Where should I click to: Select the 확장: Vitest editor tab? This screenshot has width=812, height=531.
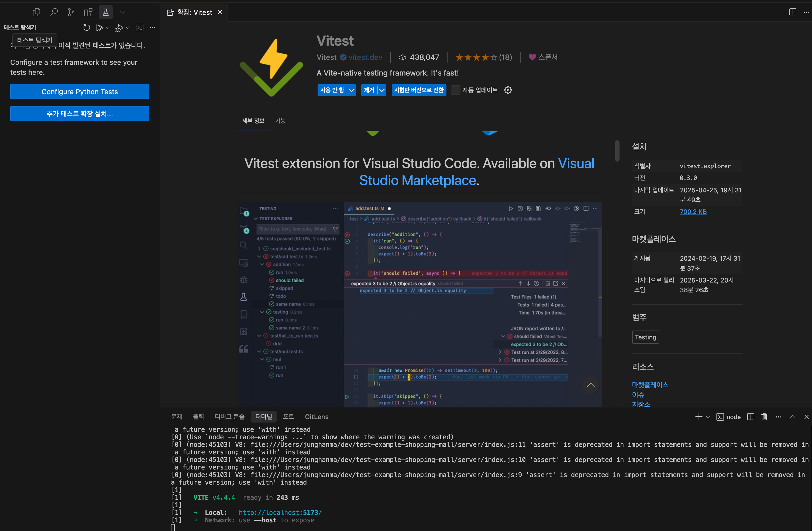[x=194, y=12]
